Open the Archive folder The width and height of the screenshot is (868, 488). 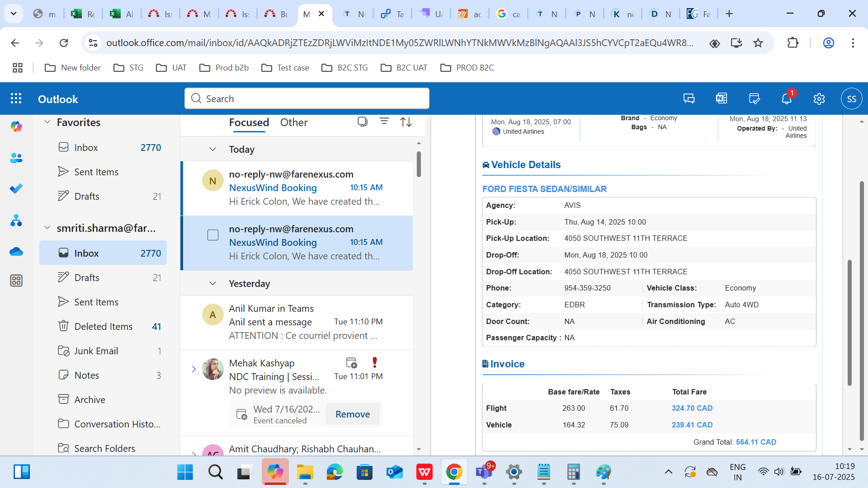pos(103,399)
